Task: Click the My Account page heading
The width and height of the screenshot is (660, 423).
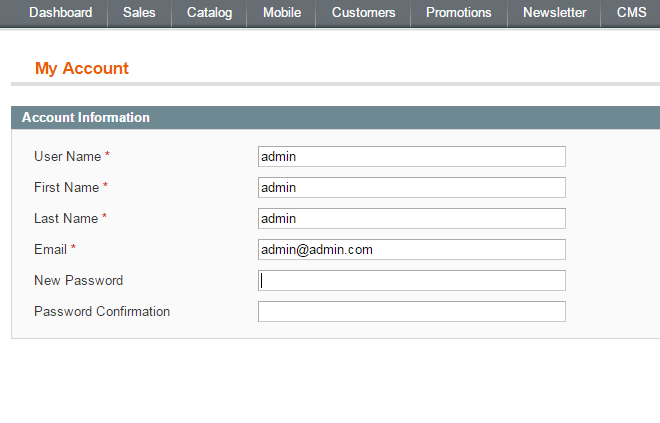Action: (x=82, y=68)
